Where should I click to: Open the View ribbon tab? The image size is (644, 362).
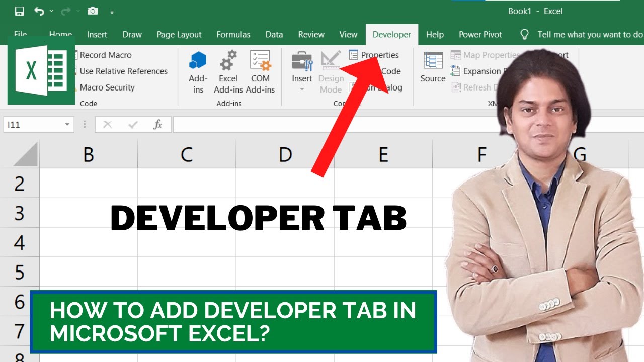tap(348, 35)
